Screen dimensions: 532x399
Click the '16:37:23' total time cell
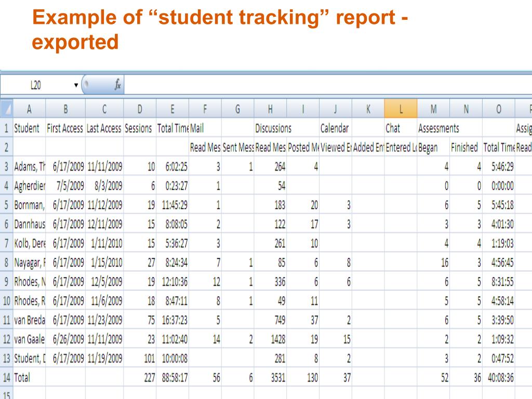[x=172, y=320]
